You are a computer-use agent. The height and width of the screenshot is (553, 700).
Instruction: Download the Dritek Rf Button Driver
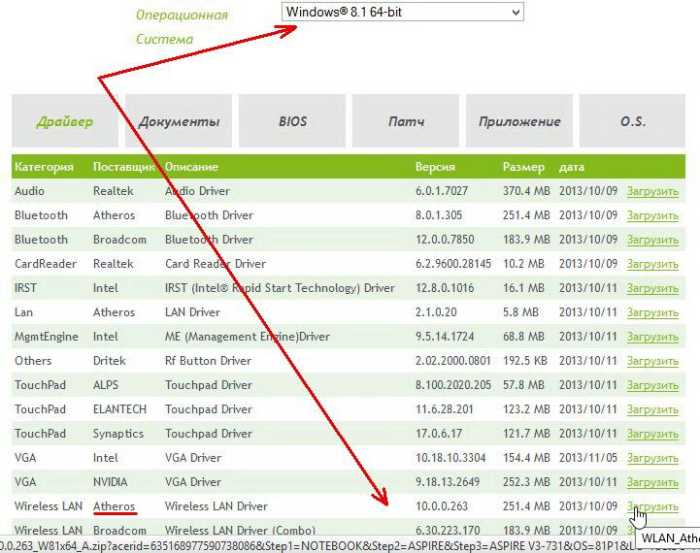point(652,361)
